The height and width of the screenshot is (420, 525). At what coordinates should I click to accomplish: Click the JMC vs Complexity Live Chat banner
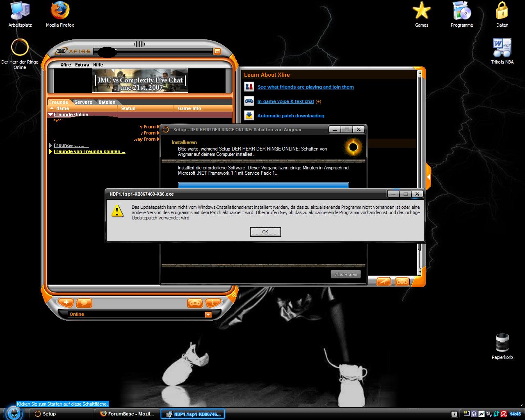[x=140, y=81]
